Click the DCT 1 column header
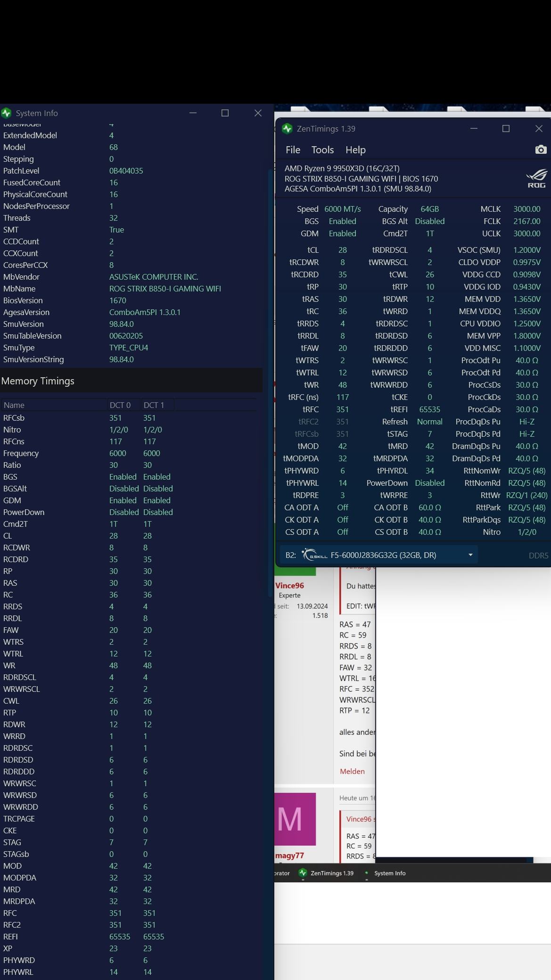The height and width of the screenshot is (980, 551). pos(157,405)
